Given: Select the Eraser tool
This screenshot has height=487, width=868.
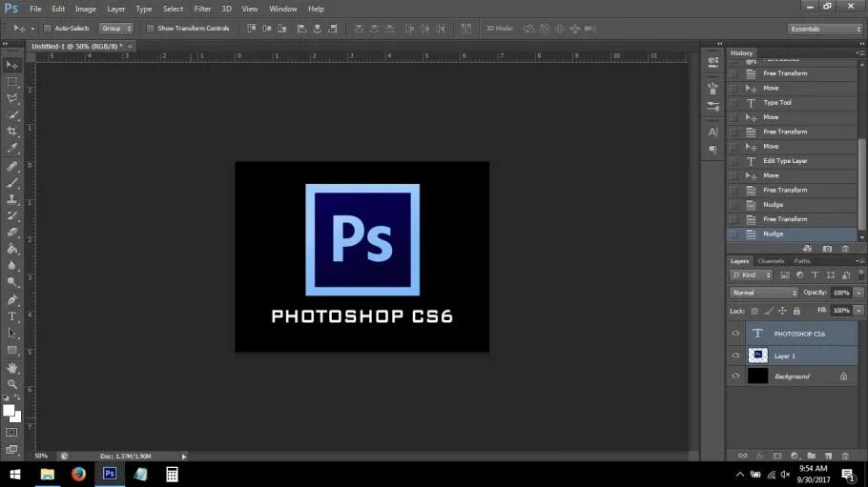Looking at the screenshot, I should (x=11, y=233).
